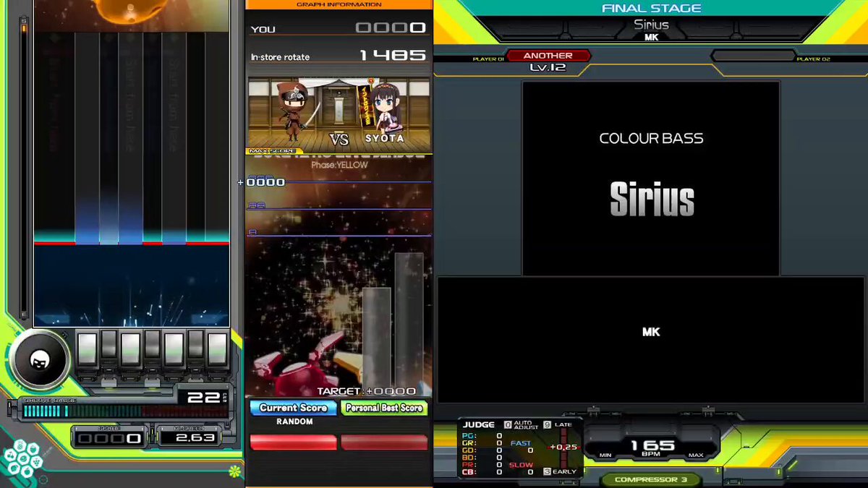This screenshot has height=488, width=868.
Task: Click the In-store rotate 1485 row
Action: point(339,56)
